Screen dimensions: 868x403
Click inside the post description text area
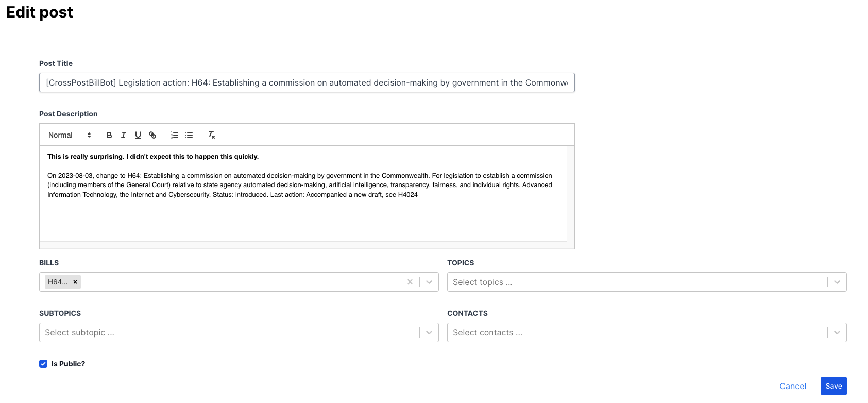point(303,216)
